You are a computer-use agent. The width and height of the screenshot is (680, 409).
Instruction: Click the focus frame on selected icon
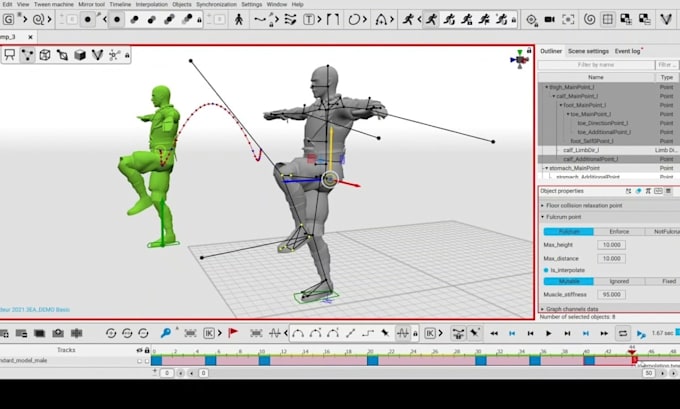[x=568, y=20]
